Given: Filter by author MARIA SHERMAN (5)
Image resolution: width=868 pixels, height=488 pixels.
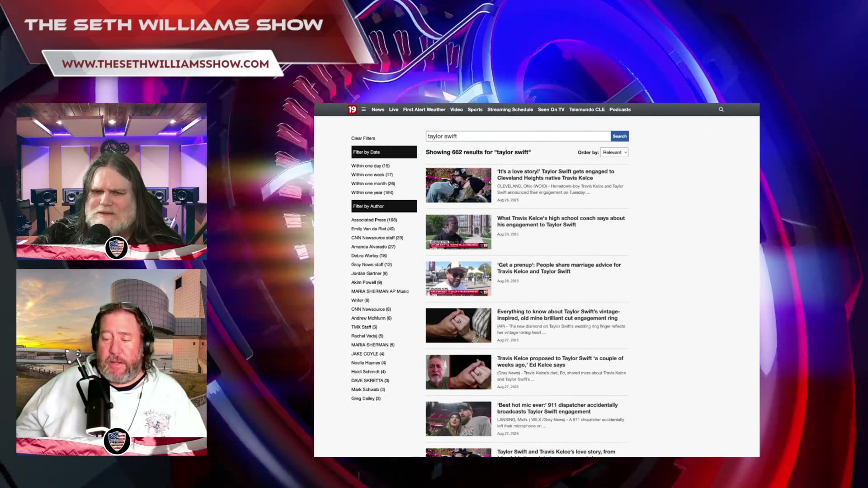Looking at the screenshot, I should pos(373,345).
